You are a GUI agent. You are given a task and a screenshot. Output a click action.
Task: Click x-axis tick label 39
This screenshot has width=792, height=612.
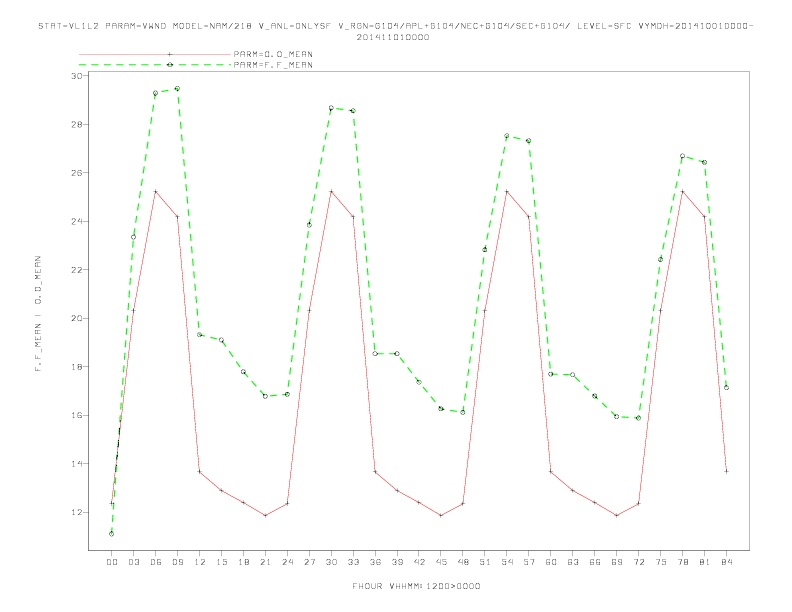(x=397, y=562)
